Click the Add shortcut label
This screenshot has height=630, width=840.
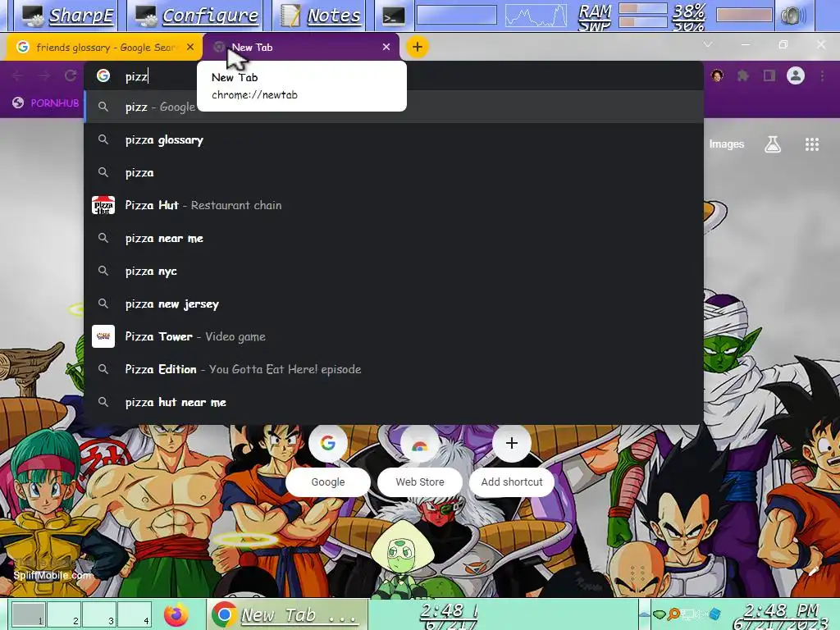coord(512,482)
